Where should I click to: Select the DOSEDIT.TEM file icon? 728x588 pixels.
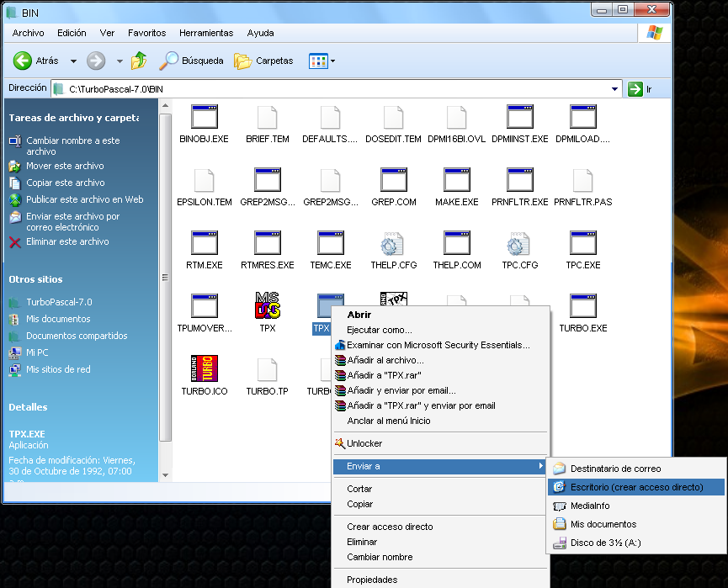(393, 117)
